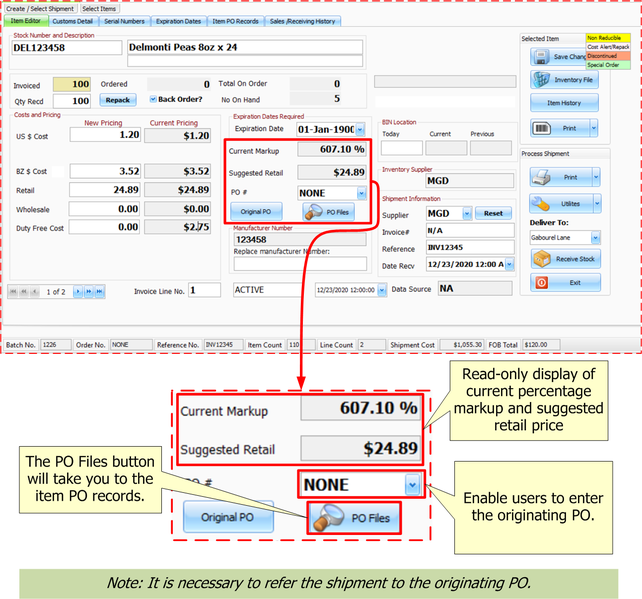Expand Selected Item Print dropdown arrow
642x599 pixels.
pos(594,128)
